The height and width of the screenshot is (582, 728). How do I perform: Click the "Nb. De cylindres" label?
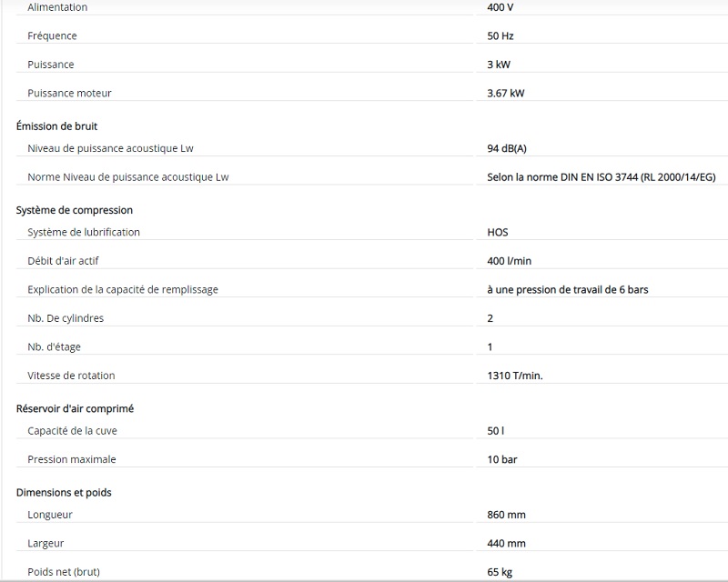66,319
